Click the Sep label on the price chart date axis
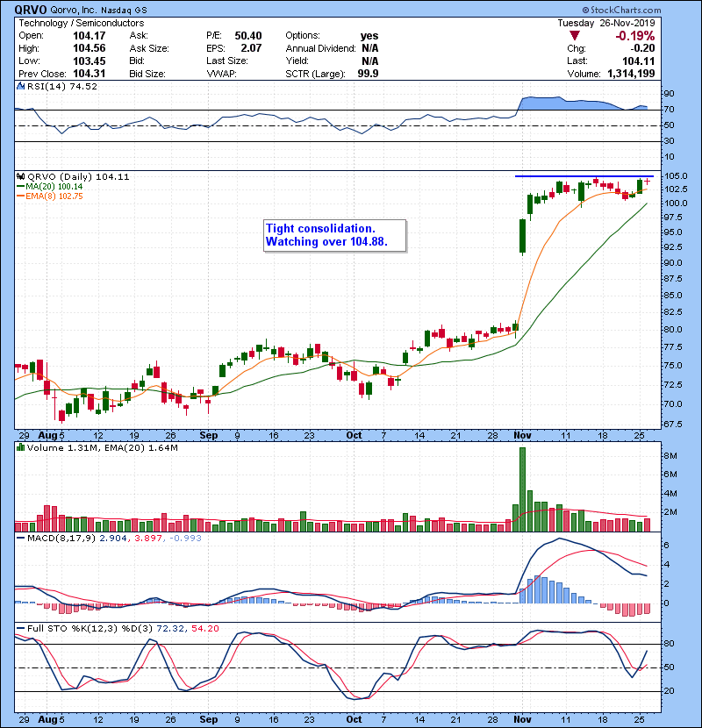 (x=209, y=435)
